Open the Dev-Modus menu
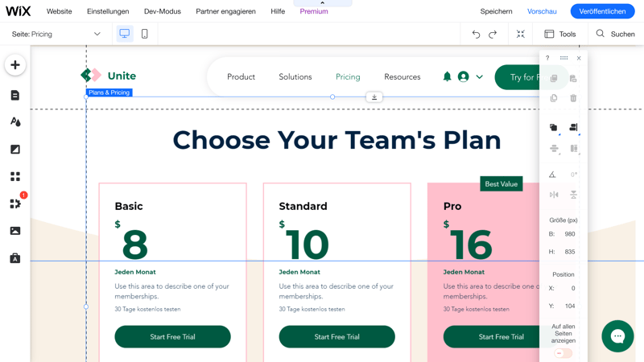 pos(163,11)
